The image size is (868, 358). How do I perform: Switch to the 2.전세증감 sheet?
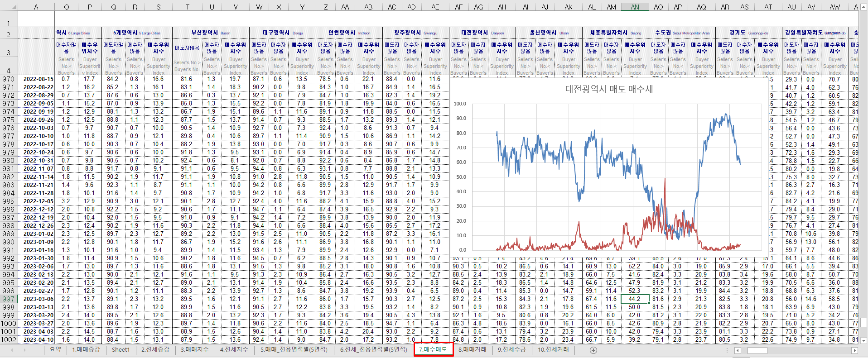tap(155, 349)
